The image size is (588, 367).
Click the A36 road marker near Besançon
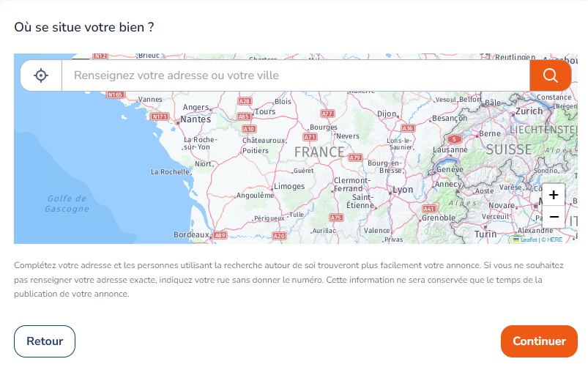point(408,128)
